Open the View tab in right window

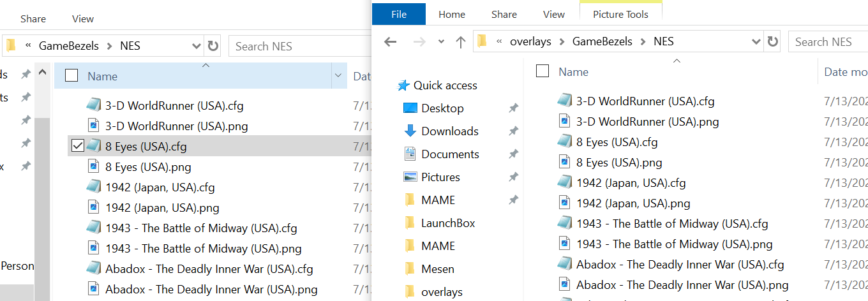tap(553, 14)
